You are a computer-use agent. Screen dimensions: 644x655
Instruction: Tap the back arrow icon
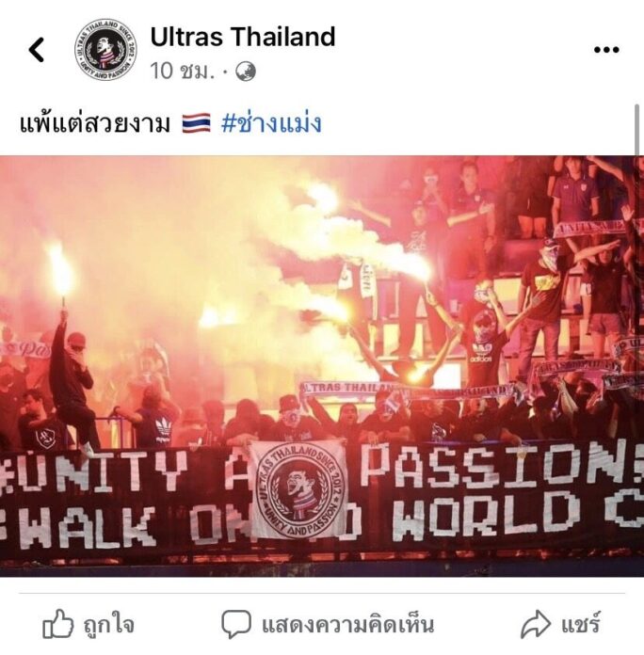(x=37, y=50)
